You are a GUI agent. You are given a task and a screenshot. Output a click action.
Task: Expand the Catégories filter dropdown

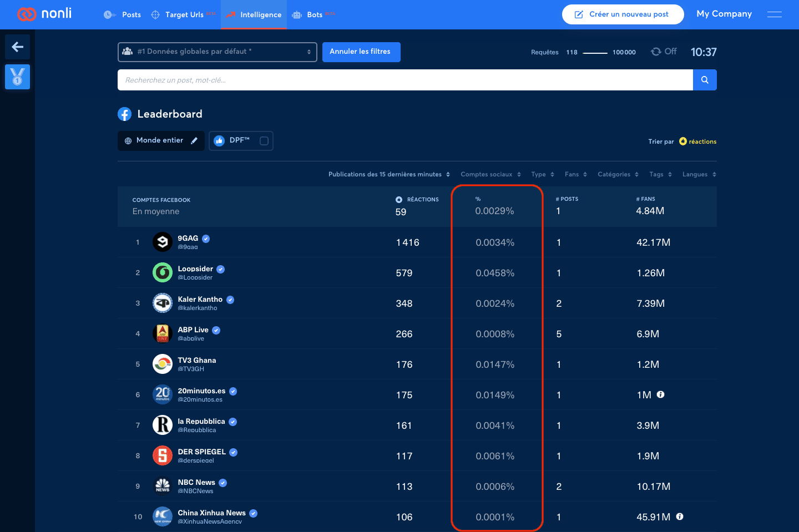[x=618, y=174]
